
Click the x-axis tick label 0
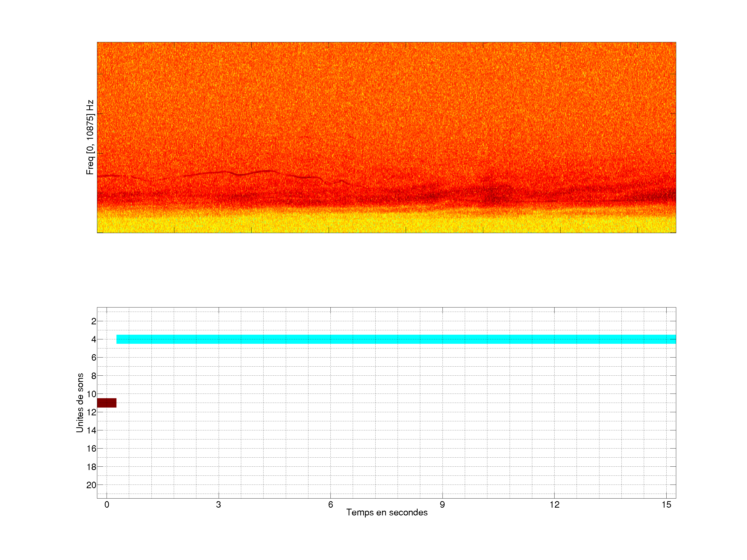107,505
